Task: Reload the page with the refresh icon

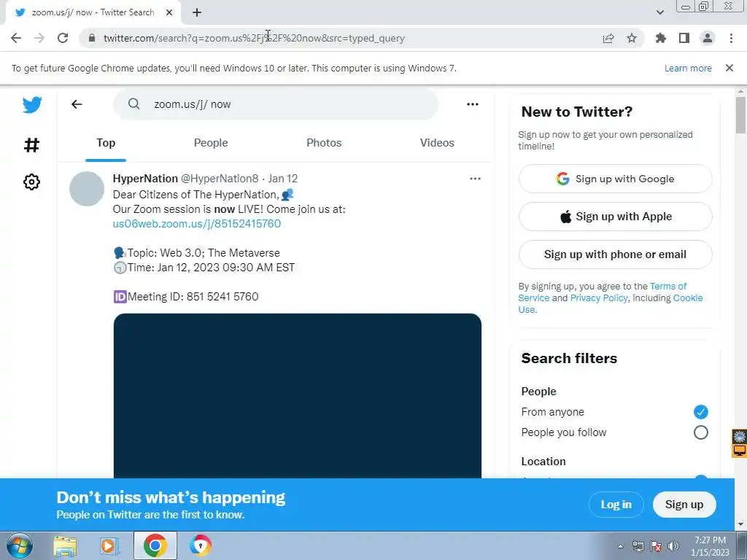Action: (x=63, y=38)
